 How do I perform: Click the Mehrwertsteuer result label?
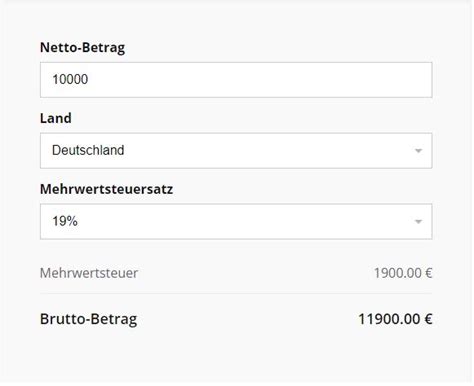click(x=89, y=273)
